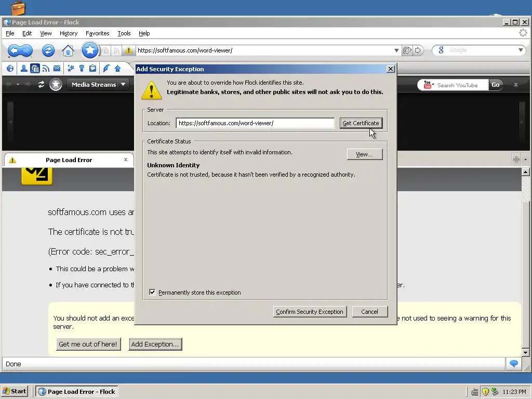Image resolution: width=532 pixels, height=399 pixels.
Task: Click the forward arrow navigation button
Action: 27,50
